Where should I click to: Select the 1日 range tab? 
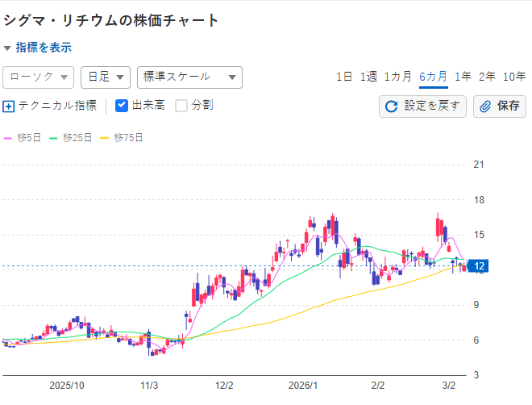(344, 77)
